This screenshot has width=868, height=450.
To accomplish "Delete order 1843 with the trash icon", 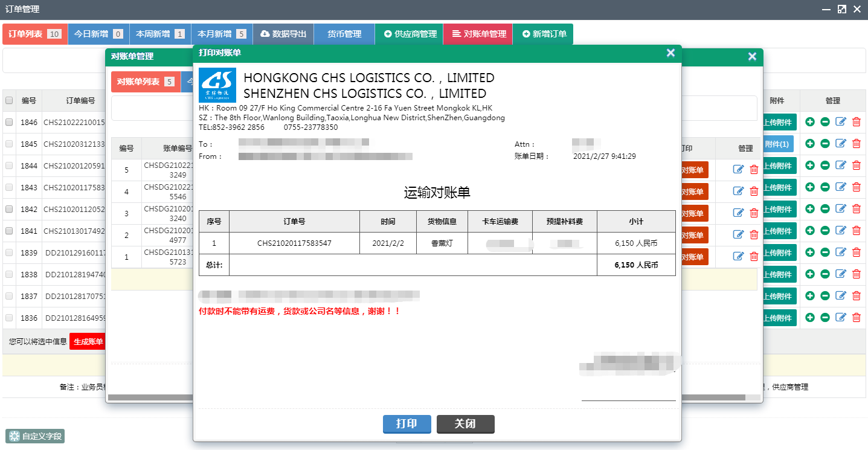I will coord(856,187).
